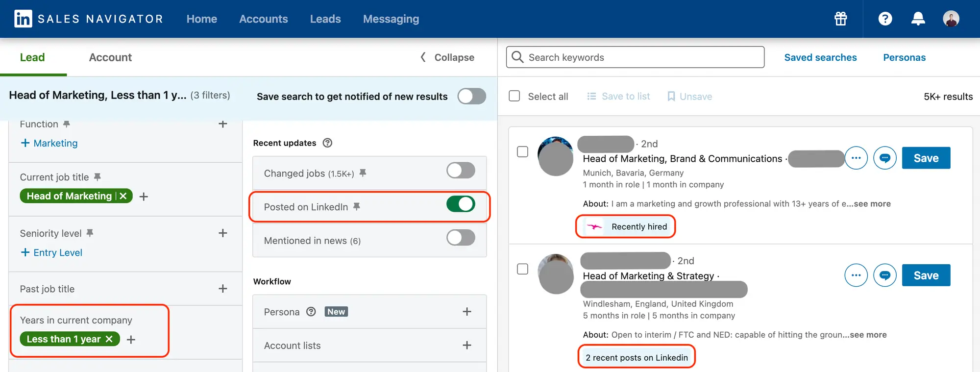Disable the Posted on LinkedIn toggle
Image resolution: width=980 pixels, height=372 pixels.
461,204
